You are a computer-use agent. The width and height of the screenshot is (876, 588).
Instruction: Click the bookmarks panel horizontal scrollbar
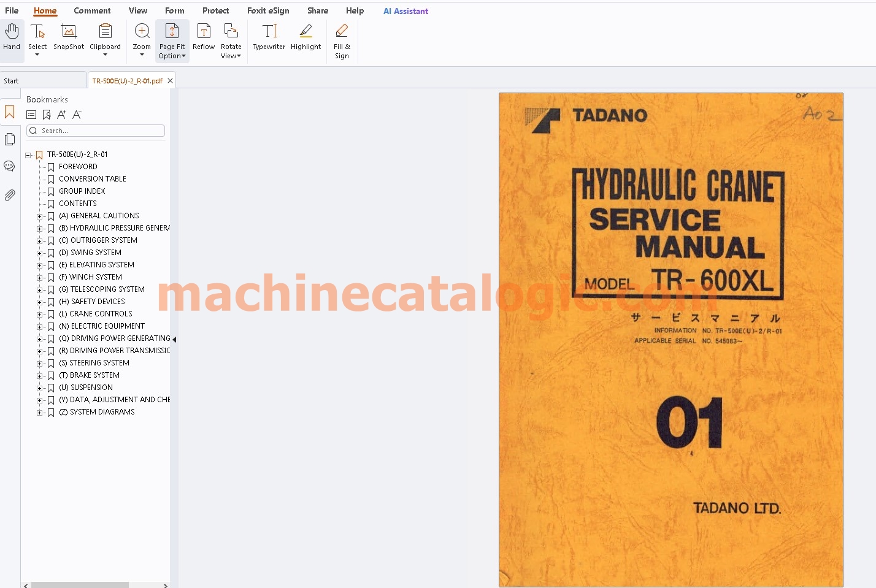80,586
